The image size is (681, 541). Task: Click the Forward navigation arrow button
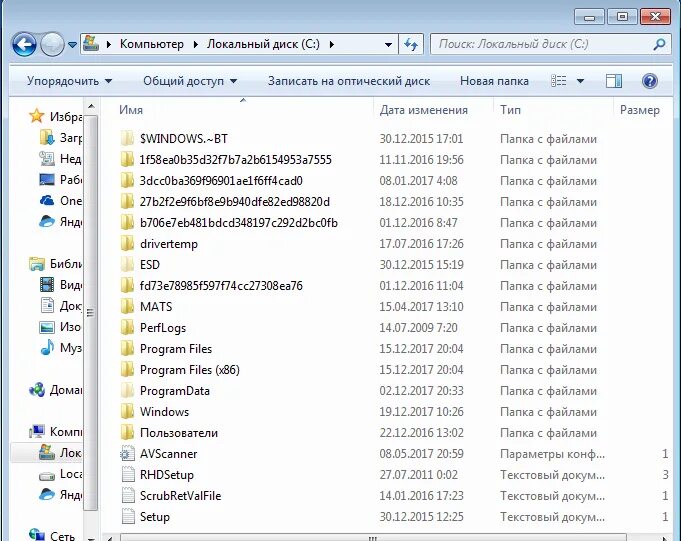(52, 44)
